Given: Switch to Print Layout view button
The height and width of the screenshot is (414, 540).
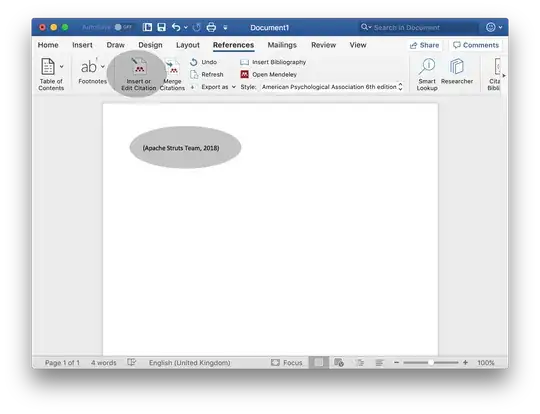Looking at the screenshot, I should 319,362.
